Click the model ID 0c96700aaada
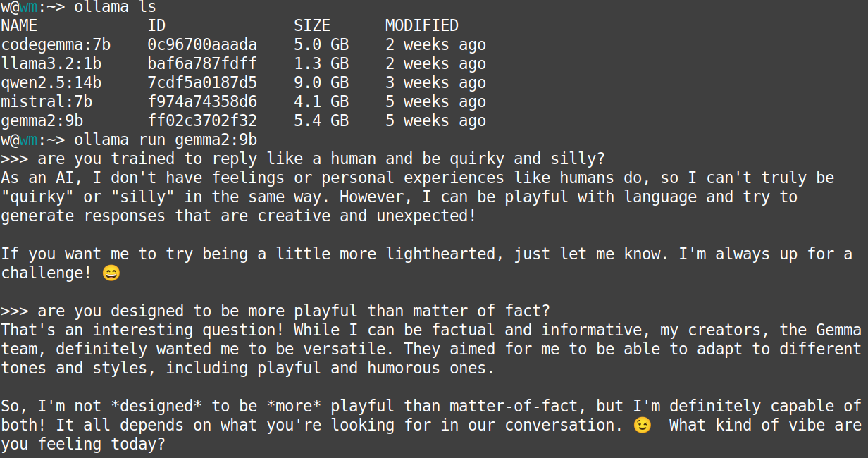Viewport: 868px width, 458px height. [x=202, y=45]
